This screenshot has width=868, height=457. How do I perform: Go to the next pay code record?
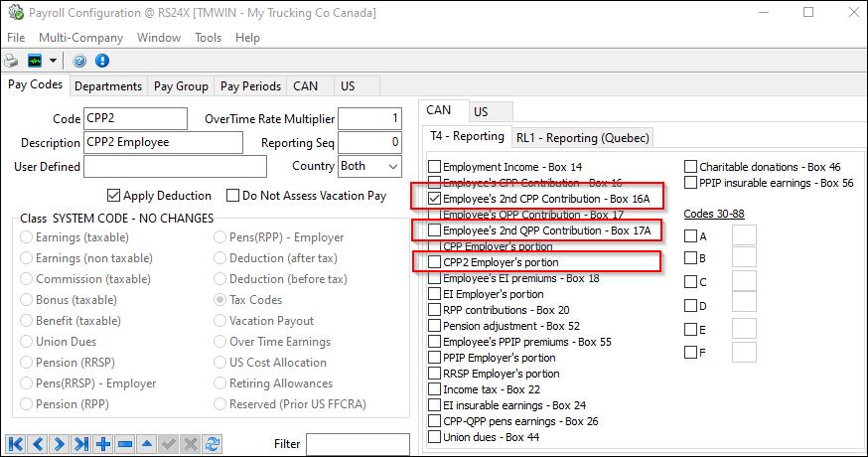point(60,444)
